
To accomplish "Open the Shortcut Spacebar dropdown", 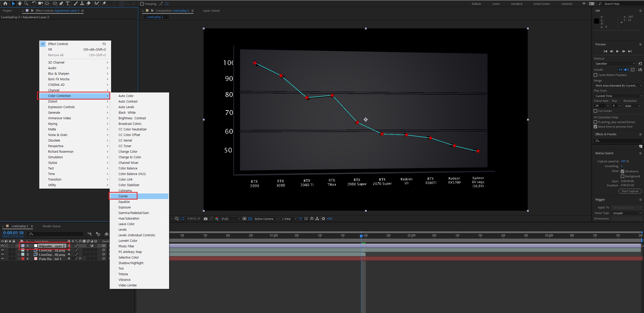I will point(615,64).
